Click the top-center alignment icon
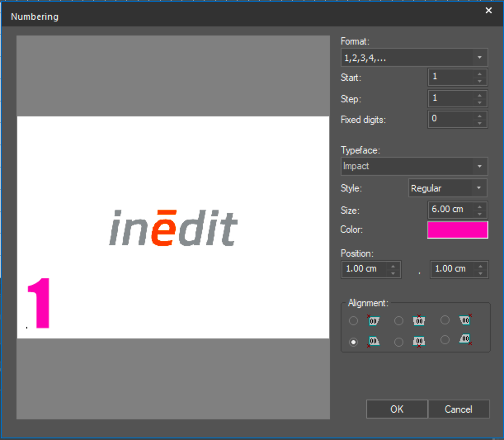 (419, 320)
